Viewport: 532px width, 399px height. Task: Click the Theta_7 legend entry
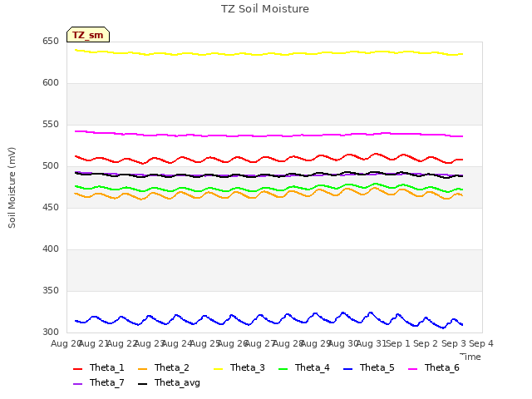[99, 382]
